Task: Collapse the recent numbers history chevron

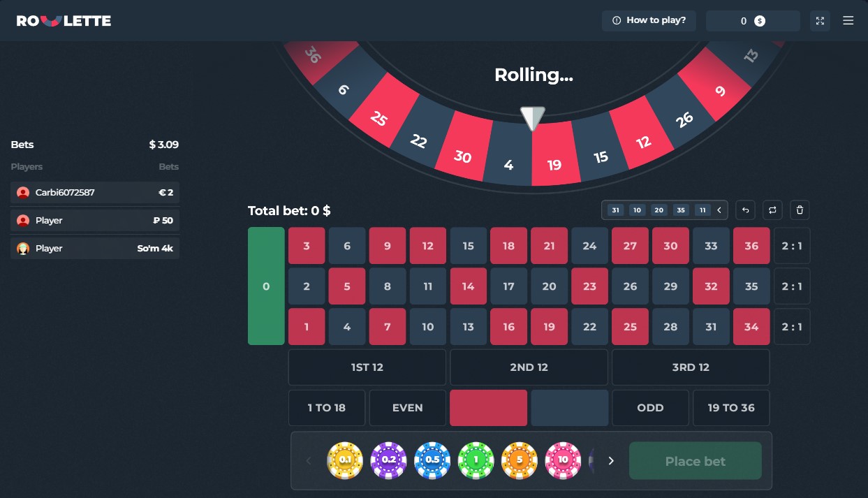Action: (719, 210)
